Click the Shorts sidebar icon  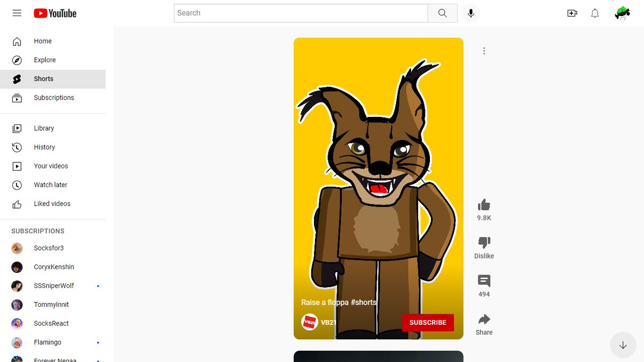click(17, 79)
